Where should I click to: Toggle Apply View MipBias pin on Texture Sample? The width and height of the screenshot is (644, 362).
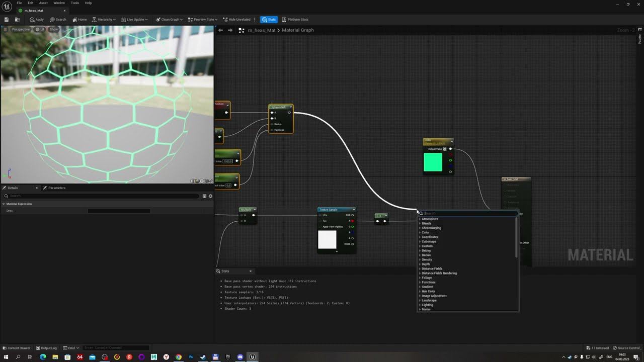pos(320,227)
